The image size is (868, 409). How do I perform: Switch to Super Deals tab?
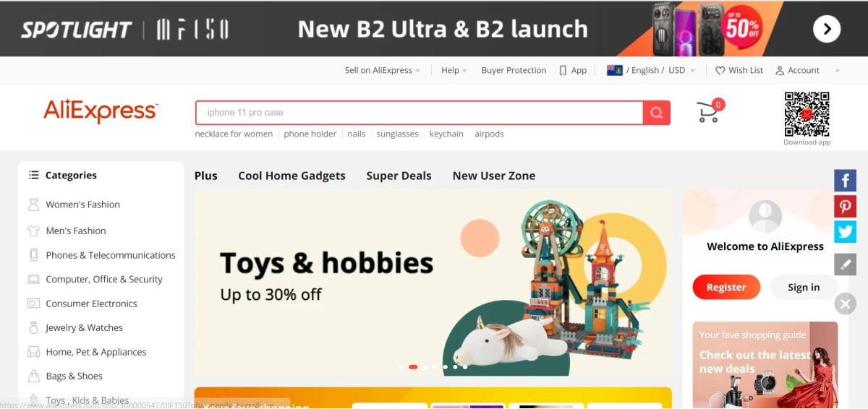tap(399, 176)
